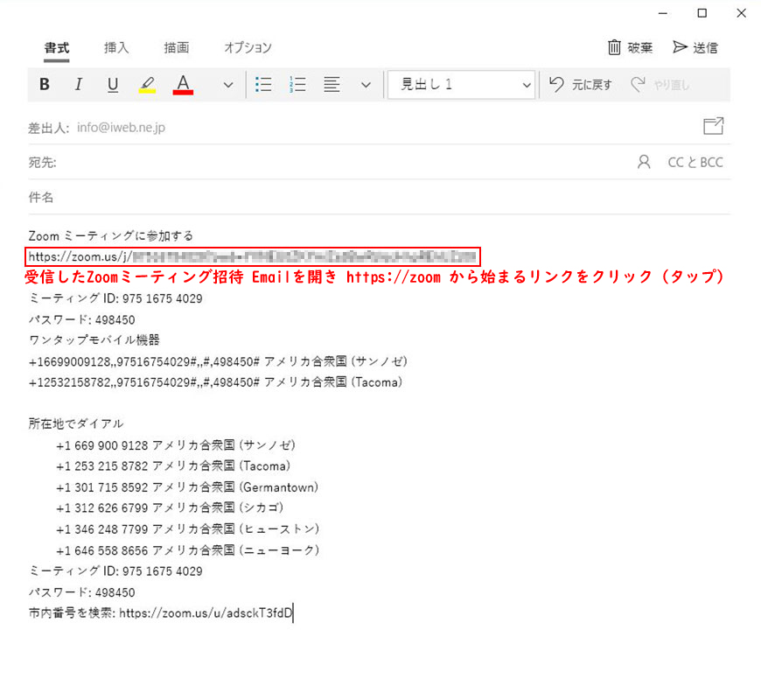Click the ヒューストン number +1 346 248 7799
Screen dimensions: 761x700
click(x=102, y=529)
